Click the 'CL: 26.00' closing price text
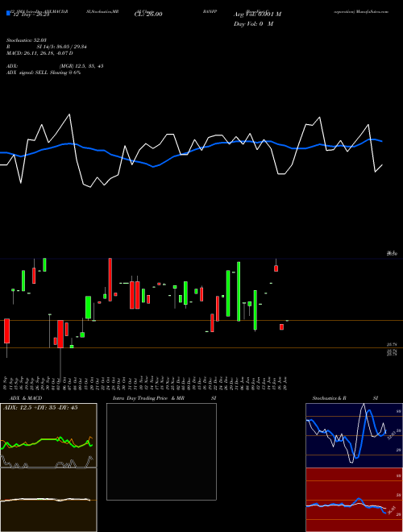Viewport: 403px width, 532px height. tap(148, 15)
